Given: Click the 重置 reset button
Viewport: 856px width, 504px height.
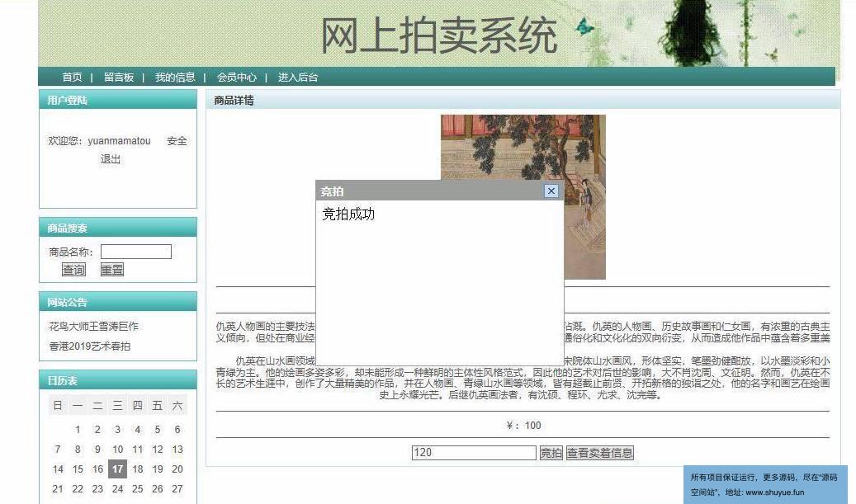Looking at the screenshot, I should point(112,270).
